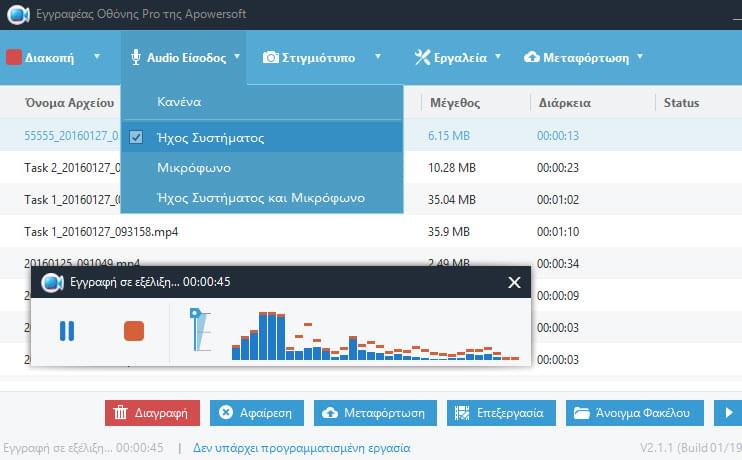Select Ήχος Συστήματος και Μικρόφωνο option
Viewport: 742px width, 460px height.
pos(261,198)
